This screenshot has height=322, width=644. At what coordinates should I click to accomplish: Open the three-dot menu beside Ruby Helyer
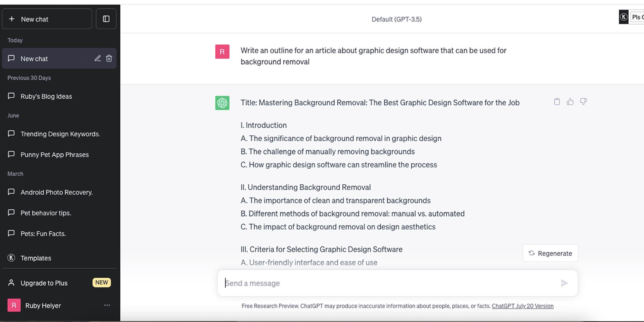pyautogui.click(x=107, y=305)
